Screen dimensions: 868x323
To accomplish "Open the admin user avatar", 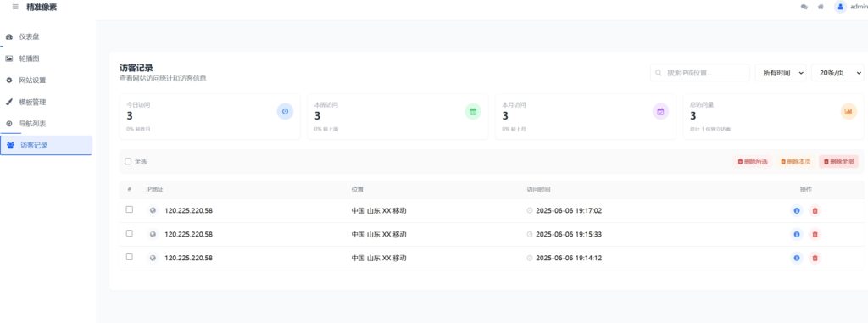I will pyautogui.click(x=840, y=7).
